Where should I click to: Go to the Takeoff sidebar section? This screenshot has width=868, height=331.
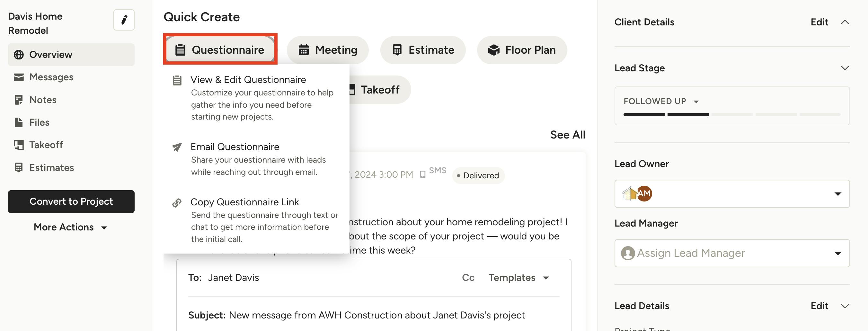pos(46,145)
